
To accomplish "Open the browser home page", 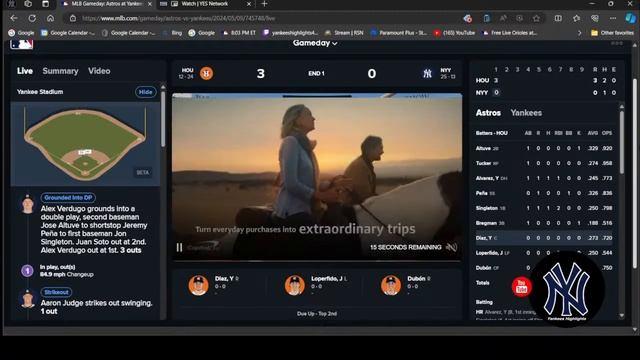I will (50, 18).
